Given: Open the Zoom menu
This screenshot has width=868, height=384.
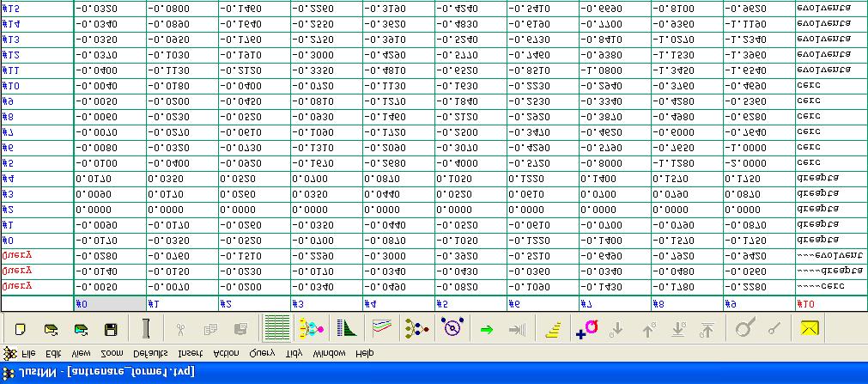Looking at the screenshot, I should (112, 353).
